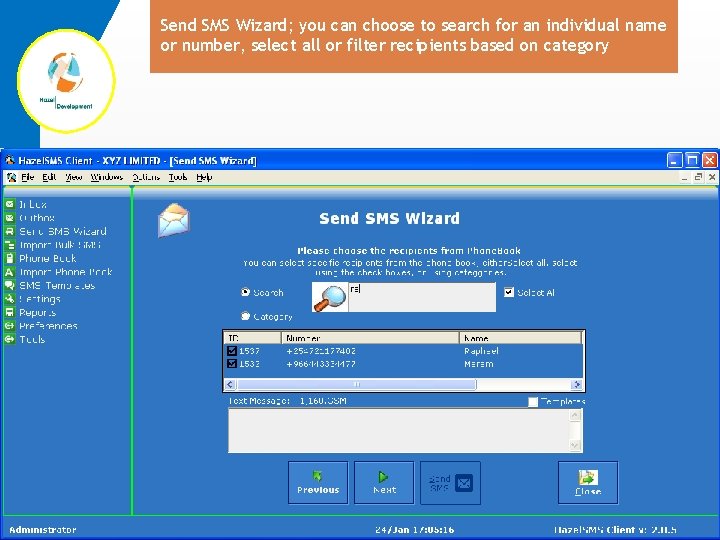Open the Phone Book sidebar icon
Screen dimensions: 720x540
10,258
